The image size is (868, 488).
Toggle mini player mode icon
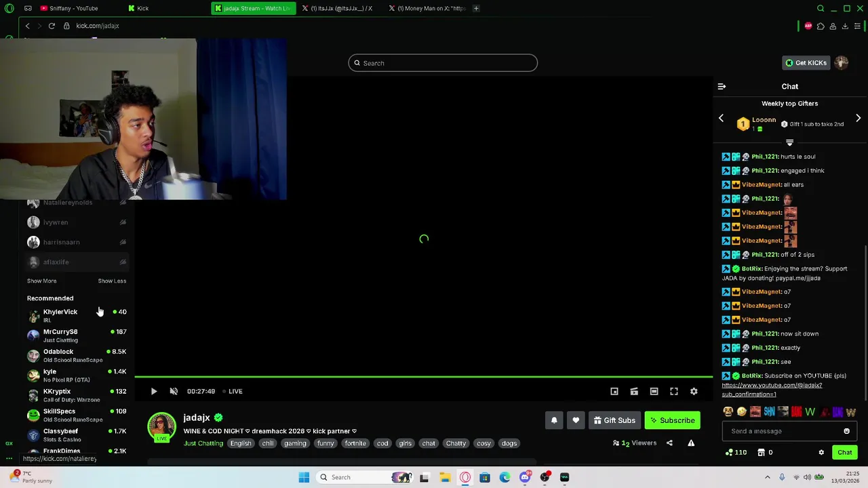(x=614, y=391)
